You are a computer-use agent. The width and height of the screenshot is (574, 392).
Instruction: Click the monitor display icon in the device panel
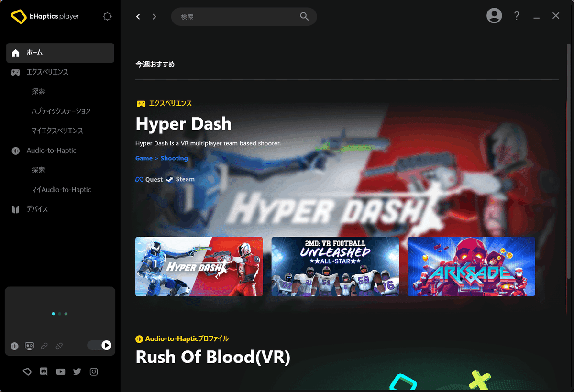(29, 346)
